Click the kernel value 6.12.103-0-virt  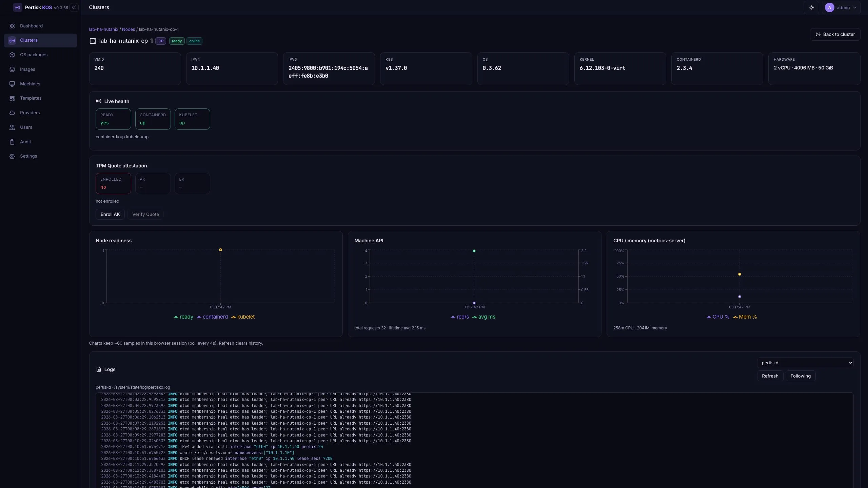tap(602, 68)
